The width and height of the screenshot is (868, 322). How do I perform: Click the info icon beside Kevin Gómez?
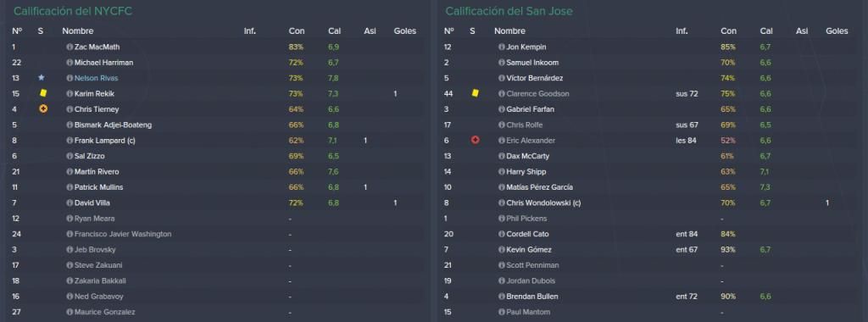point(502,249)
